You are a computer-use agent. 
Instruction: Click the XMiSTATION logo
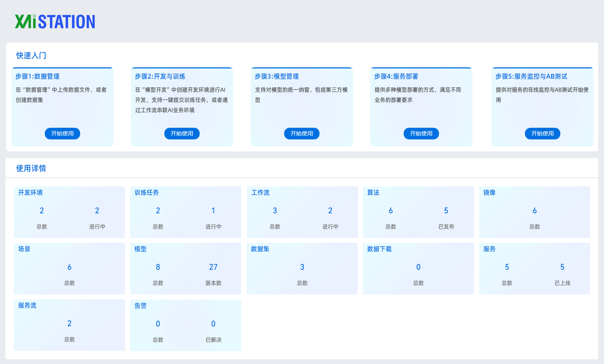(x=55, y=22)
